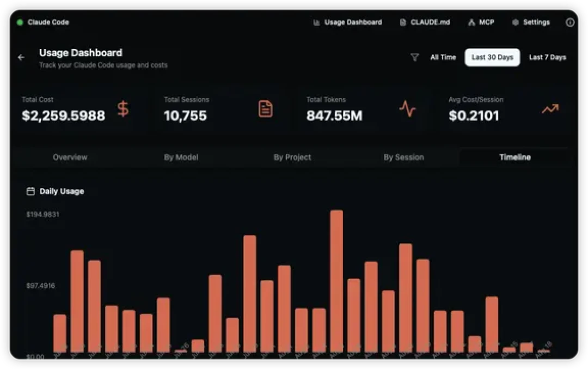
Task: Switch to the By Project tab
Action: 292,158
